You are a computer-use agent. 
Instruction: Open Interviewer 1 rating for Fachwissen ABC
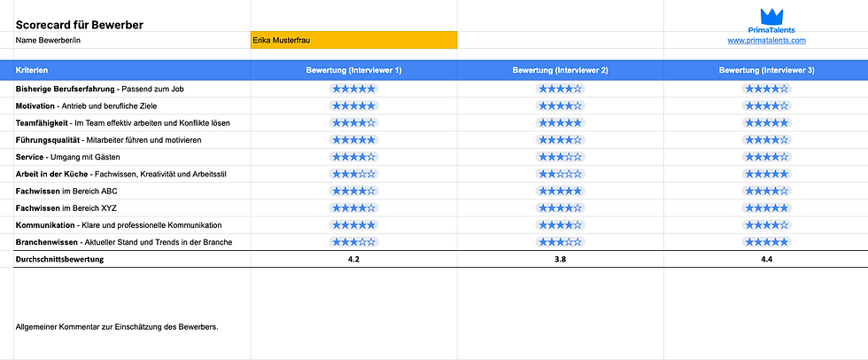pos(353,191)
